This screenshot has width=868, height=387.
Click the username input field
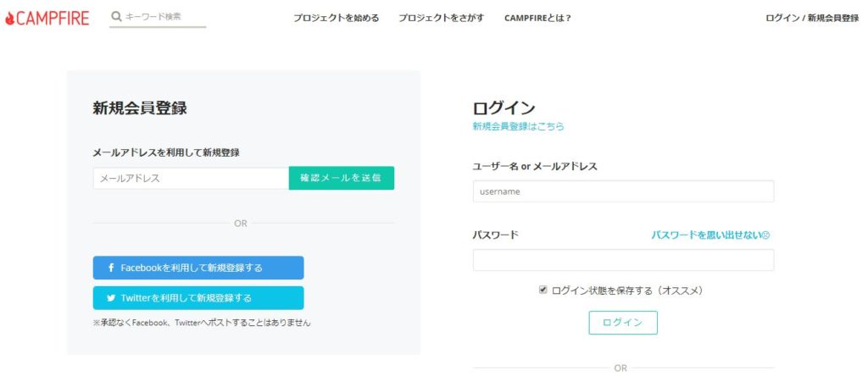click(623, 191)
